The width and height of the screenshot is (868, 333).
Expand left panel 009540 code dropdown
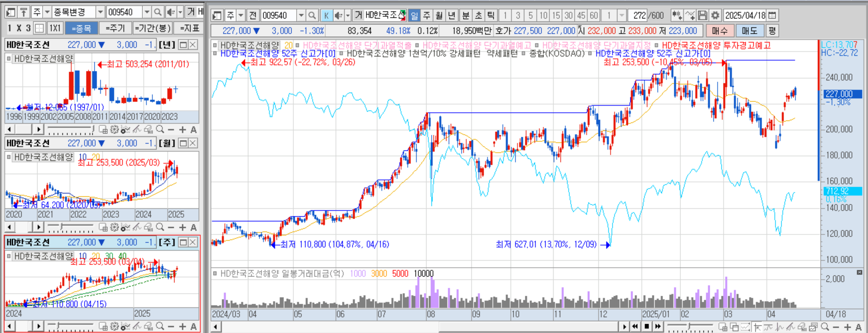147,12
